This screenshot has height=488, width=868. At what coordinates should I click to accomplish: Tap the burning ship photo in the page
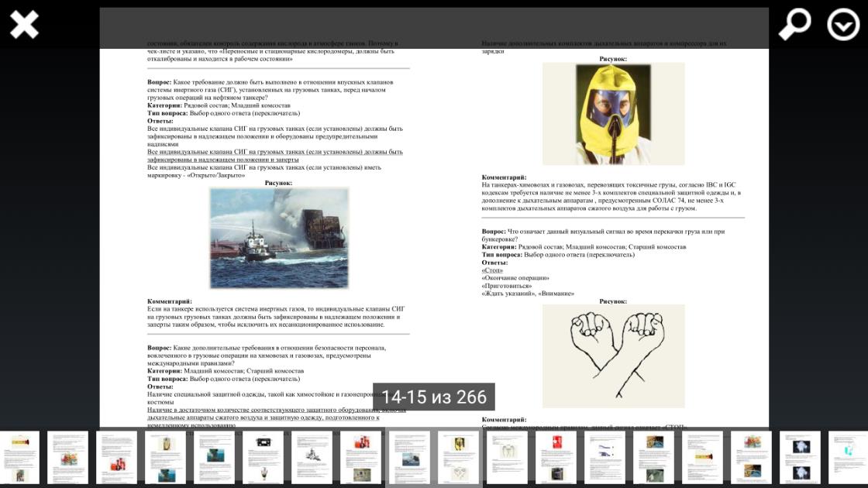tap(279, 238)
